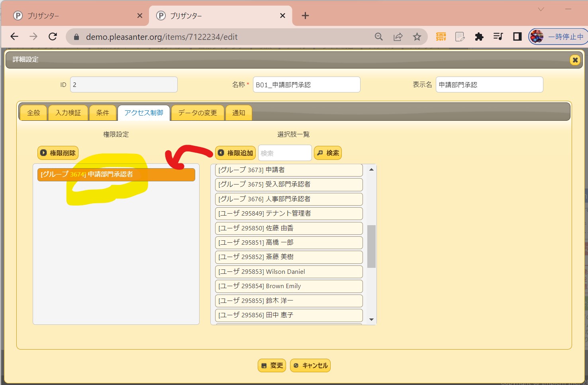Image resolution: width=588 pixels, height=385 pixels.
Task: Select the 全般 tab
Action: (x=33, y=113)
